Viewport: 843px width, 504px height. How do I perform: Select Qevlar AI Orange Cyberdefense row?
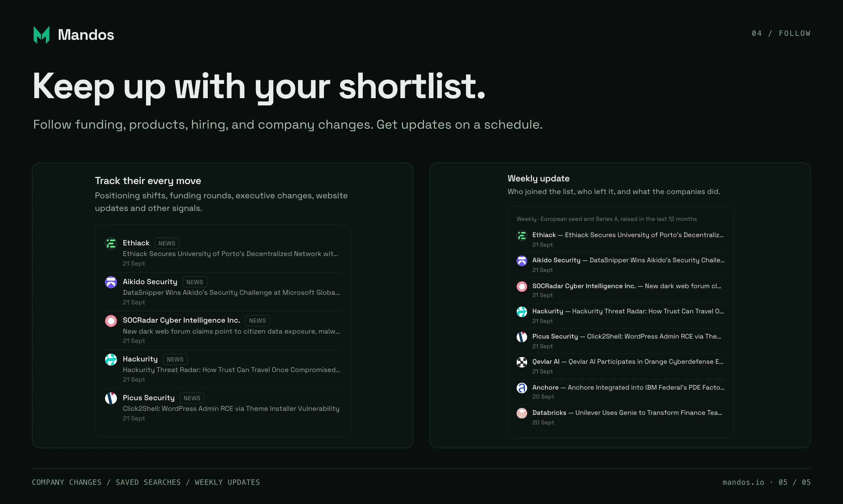(x=621, y=366)
